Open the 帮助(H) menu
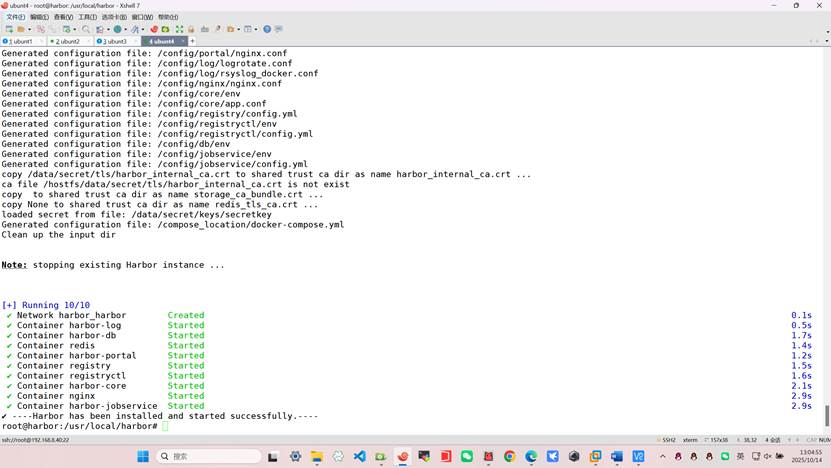The width and height of the screenshot is (831, 468). coord(168,17)
